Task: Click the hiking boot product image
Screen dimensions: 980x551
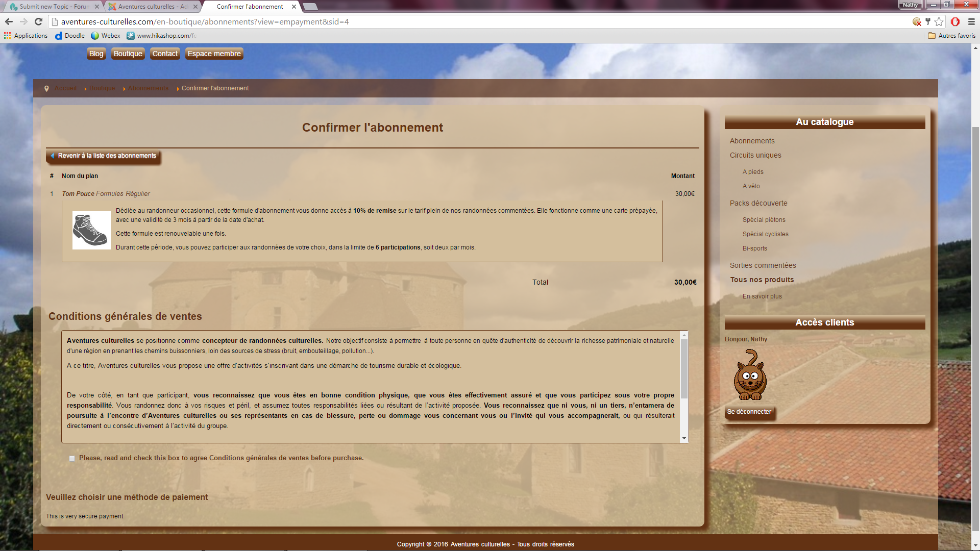Action: click(x=91, y=230)
